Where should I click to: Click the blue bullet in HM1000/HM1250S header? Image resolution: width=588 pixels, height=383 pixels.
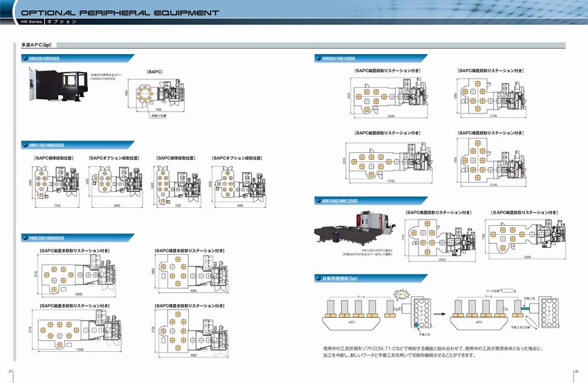(x=318, y=201)
